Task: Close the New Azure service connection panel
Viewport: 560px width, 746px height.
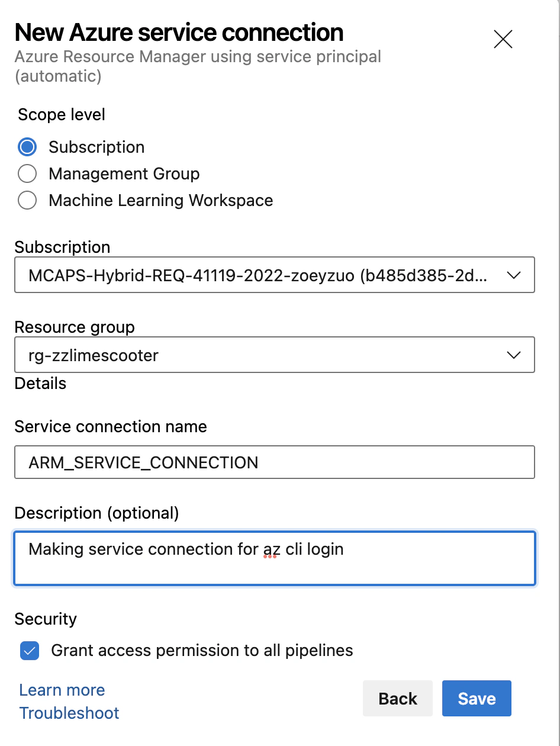Action: coord(503,40)
